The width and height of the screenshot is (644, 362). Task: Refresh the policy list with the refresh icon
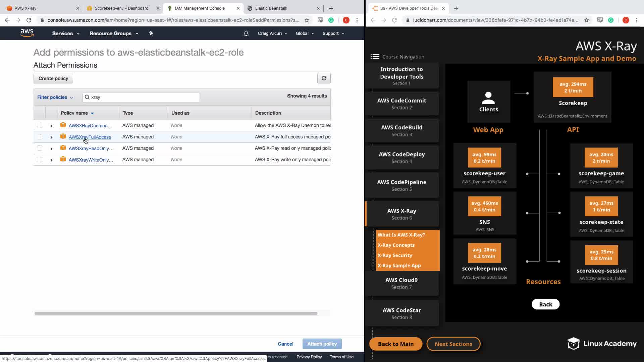click(x=324, y=78)
